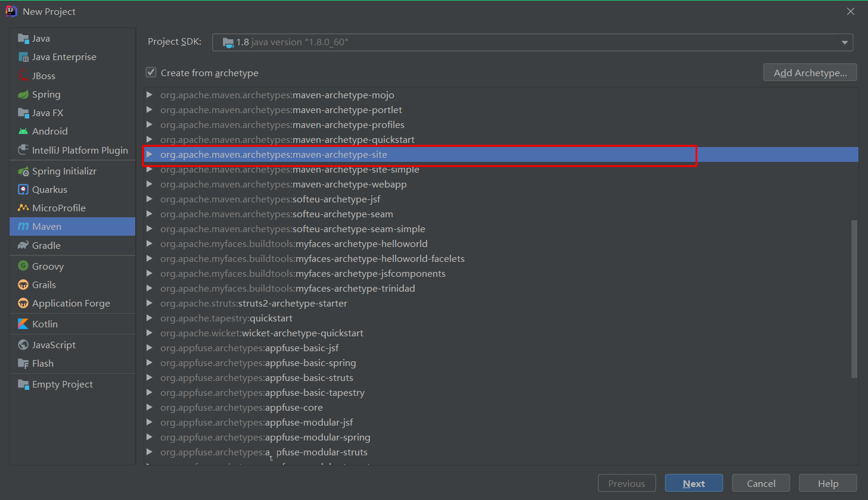Click the Next button
Image resolution: width=868 pixels, height=500 pixels.
pos(693,483)
